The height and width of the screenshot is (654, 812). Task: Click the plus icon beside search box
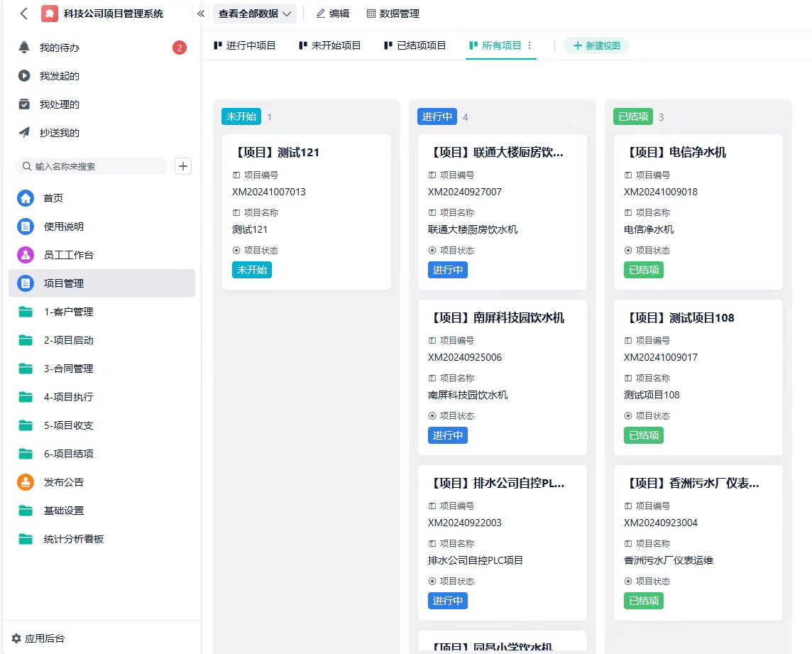point(183,166)
